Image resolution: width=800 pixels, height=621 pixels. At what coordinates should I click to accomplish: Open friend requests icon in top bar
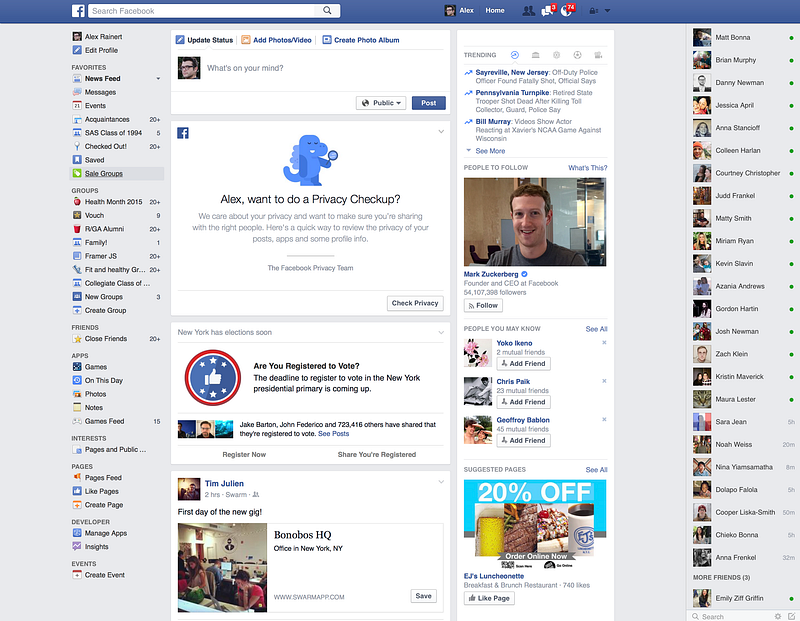[x=529, y=11]
